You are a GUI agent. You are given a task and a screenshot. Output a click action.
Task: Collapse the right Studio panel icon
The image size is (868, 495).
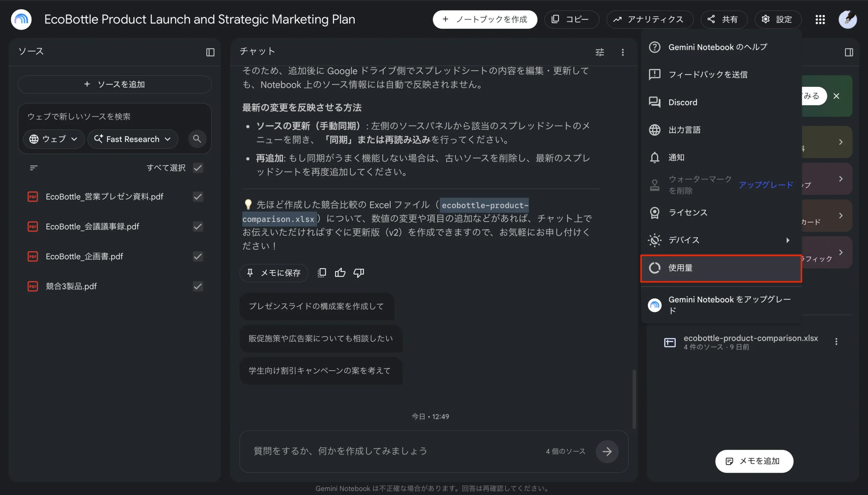click(849, 52)
